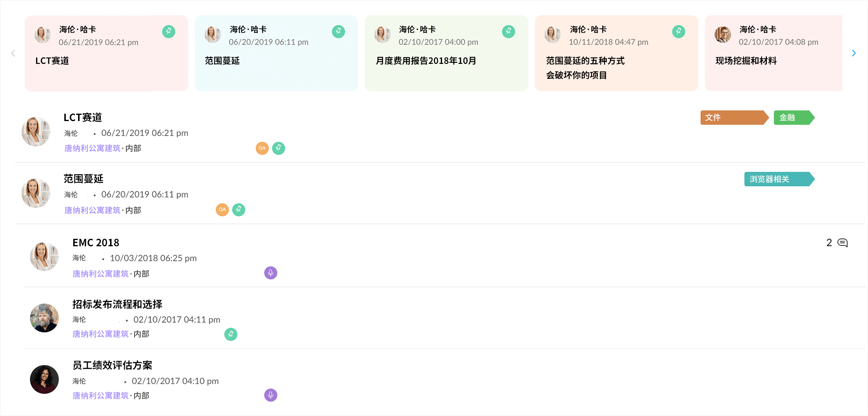The height and width of the screenshot is (416, 868).
Task: Open comments icon for EMC 2018
Action: tap(842, 243)
